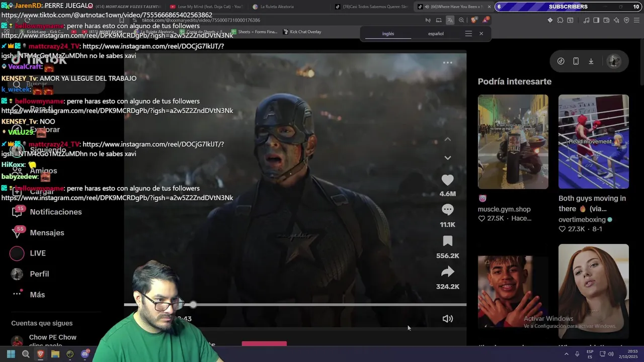
Task: Switch to the Lose My Mind YouTube tab
Action: point(206,7)
